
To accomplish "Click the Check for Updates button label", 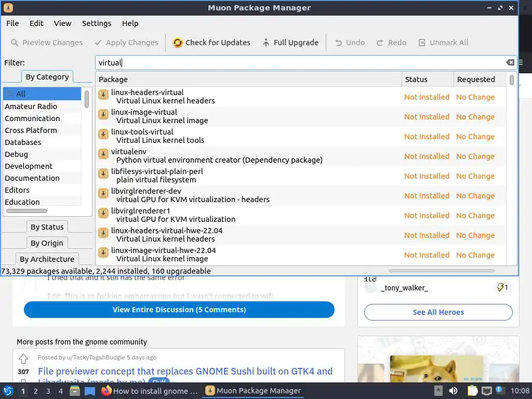I will [218, 43].
